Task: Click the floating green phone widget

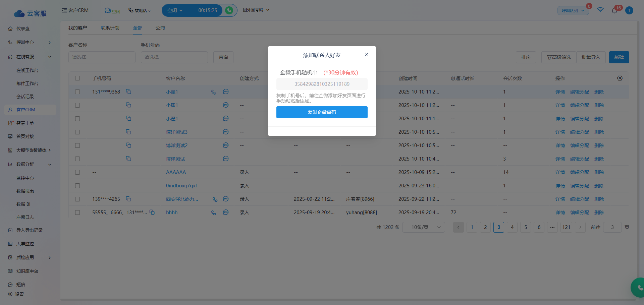Action: 639,288
